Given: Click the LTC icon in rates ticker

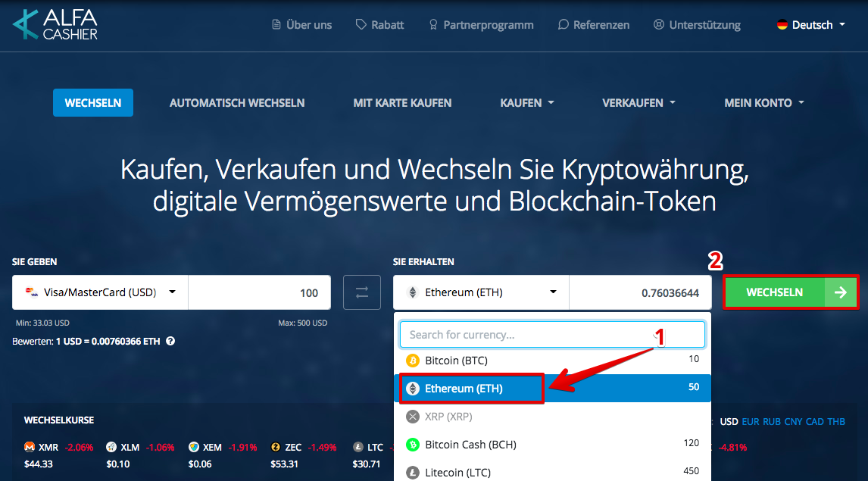Looking at the screenshot, I should pyautogui.click(x=358, y=447).
